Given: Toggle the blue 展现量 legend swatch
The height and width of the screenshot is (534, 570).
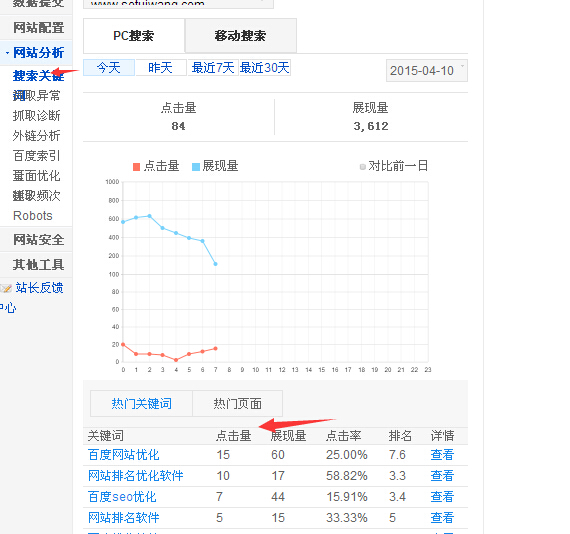Looking at the screenshot, I should coord(196,167).
